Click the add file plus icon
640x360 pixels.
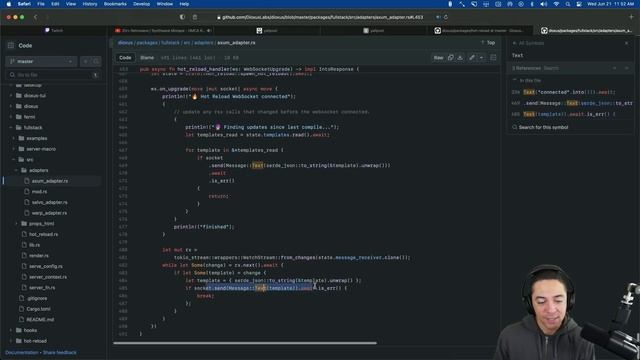click(86, 62)
